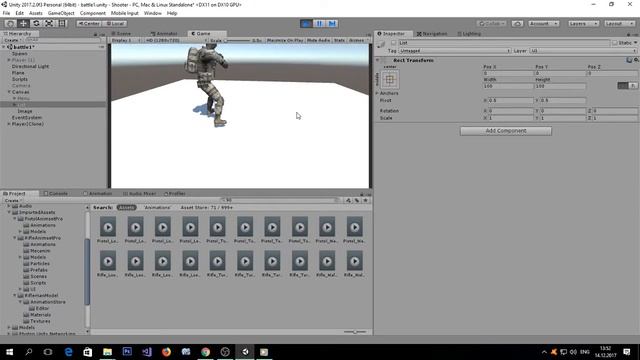
Task: Open the Layers dropdown
Action: [x=583, y=24]
